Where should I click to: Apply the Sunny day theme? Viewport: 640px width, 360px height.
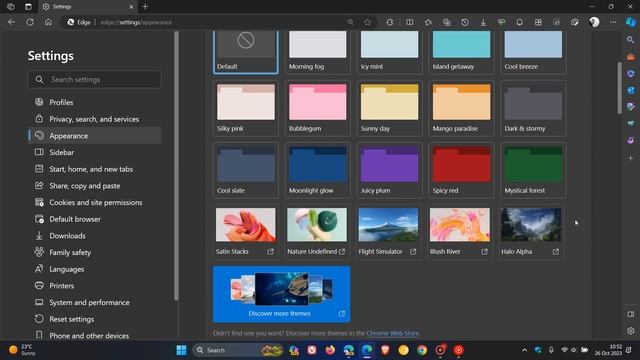[389, 108]
